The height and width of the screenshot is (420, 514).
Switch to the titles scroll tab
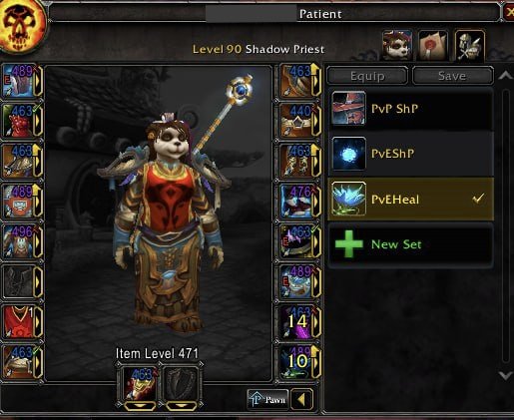(433, 45)
